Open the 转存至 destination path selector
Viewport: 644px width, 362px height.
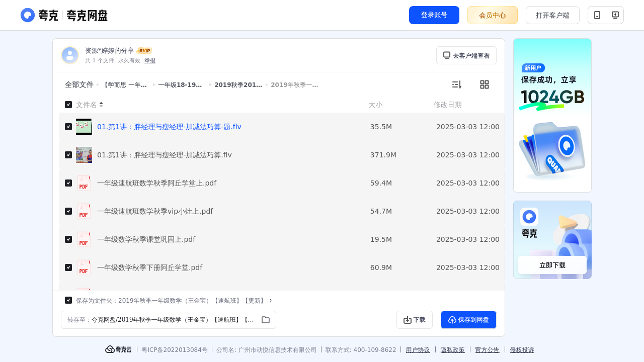169,320
